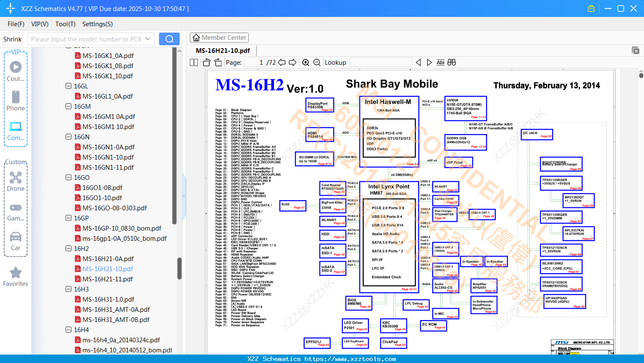The image size is (644, 363).
Task: Click the XZZ Schematics app logo
Action: point(11,8)
